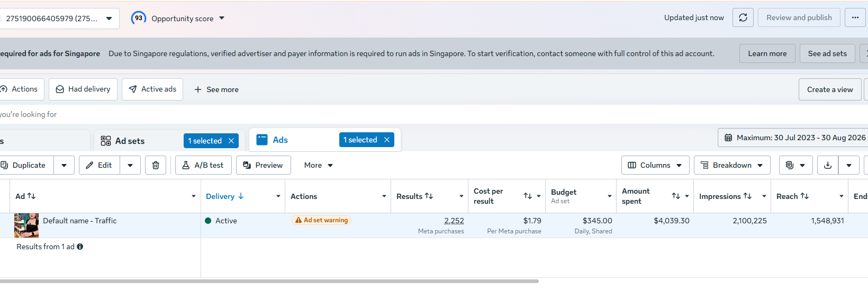Open the reports icon dropdown
868x300 pixels.
[795, 165]
